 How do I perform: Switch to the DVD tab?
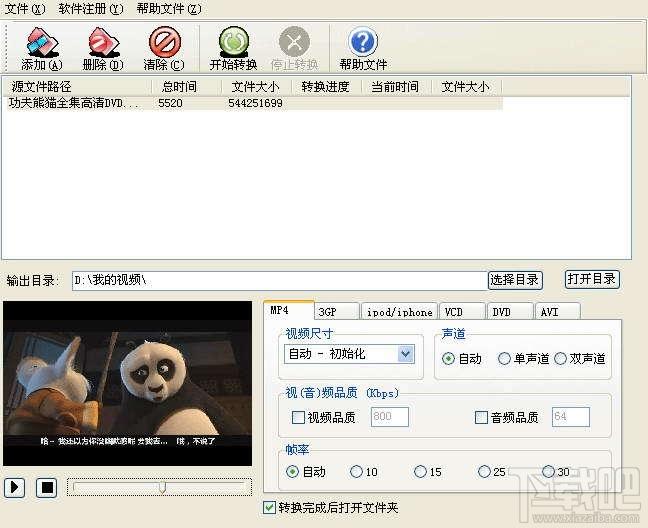point(510,312)
